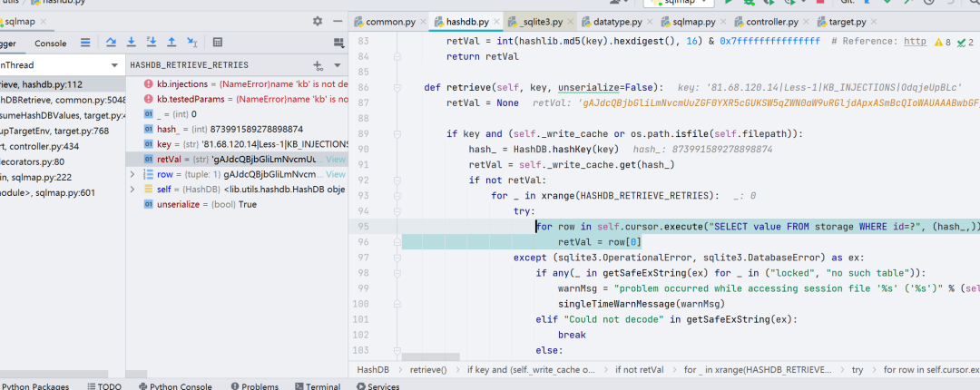The height and width of the screenshot is (390, 980).
Task: Switch to the Console tab
Action: pyautogui.click(x=51, y=44)
